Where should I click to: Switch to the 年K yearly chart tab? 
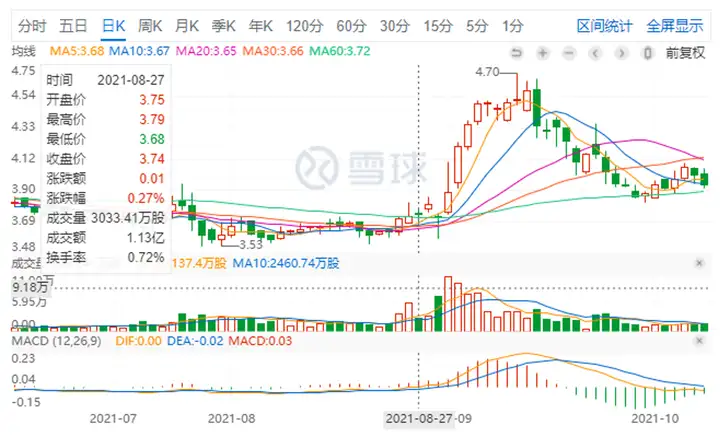(261, 26)
